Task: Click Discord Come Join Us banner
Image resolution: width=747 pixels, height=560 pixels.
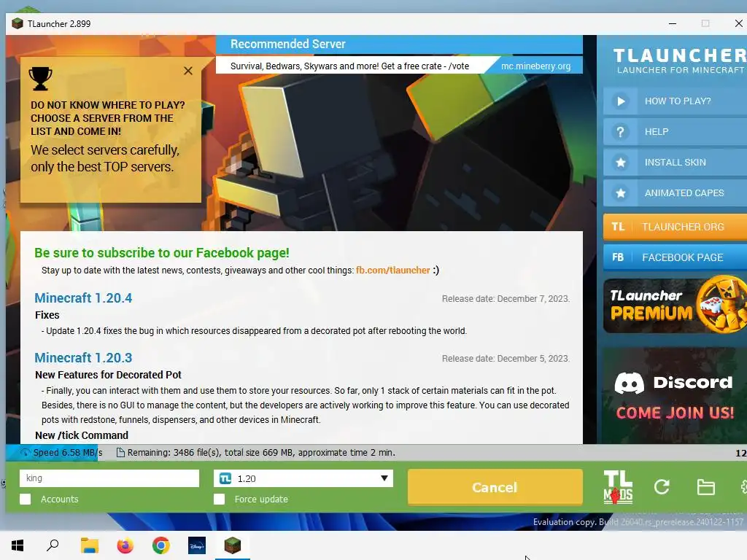Action: point(675,396)
